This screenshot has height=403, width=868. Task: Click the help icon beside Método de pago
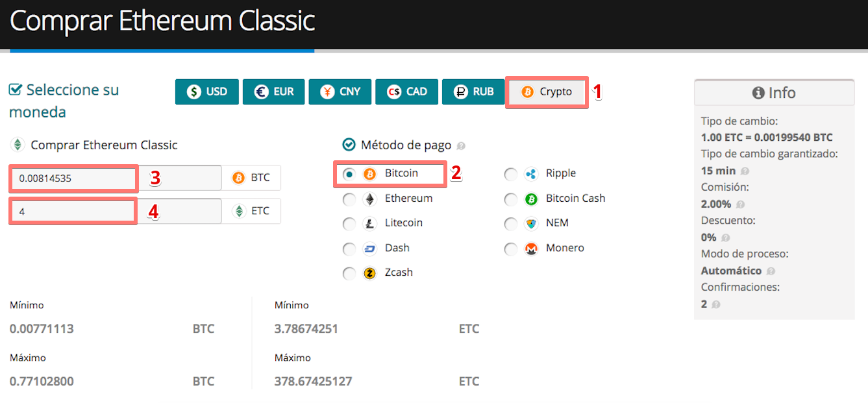[x=461, y=146]
